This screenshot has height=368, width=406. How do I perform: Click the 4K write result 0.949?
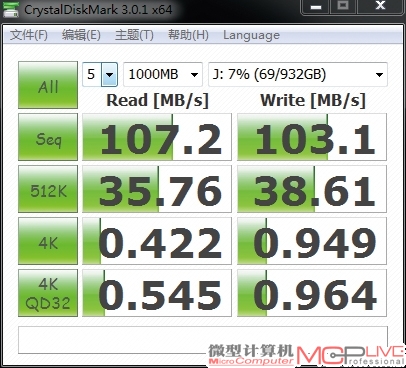click(x=312, y=241)
